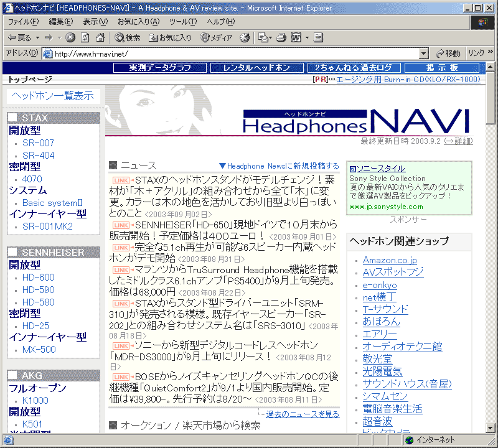Click the LINK icon for STAX SRM-310 news
This screenshot has height=448, width=498.
coord(121,304)
